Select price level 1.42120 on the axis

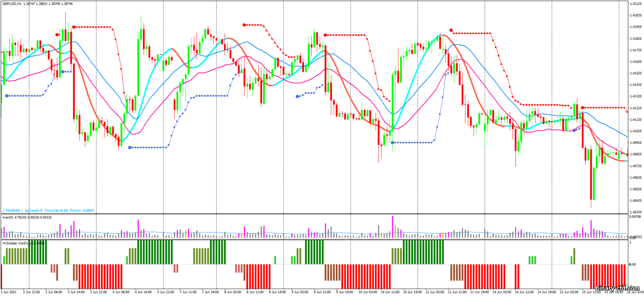click(635, 4)
